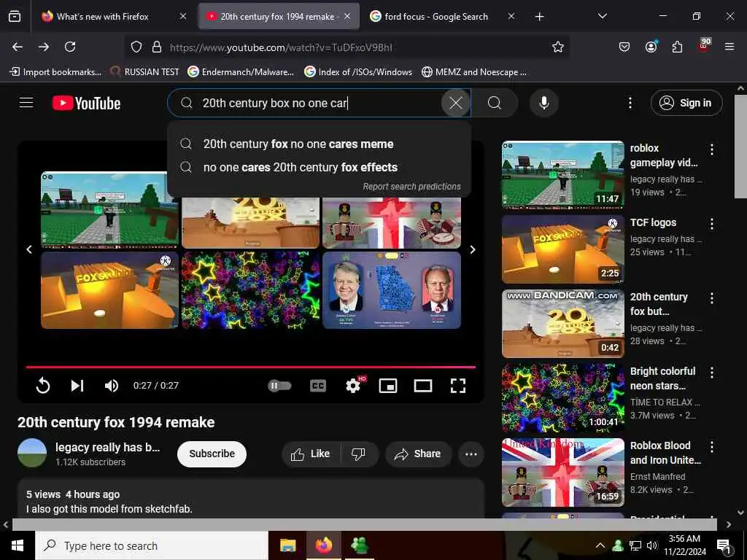747x560 pixels.
Task: Enter fullscreen mode
Action: click(x=458, y=385)
